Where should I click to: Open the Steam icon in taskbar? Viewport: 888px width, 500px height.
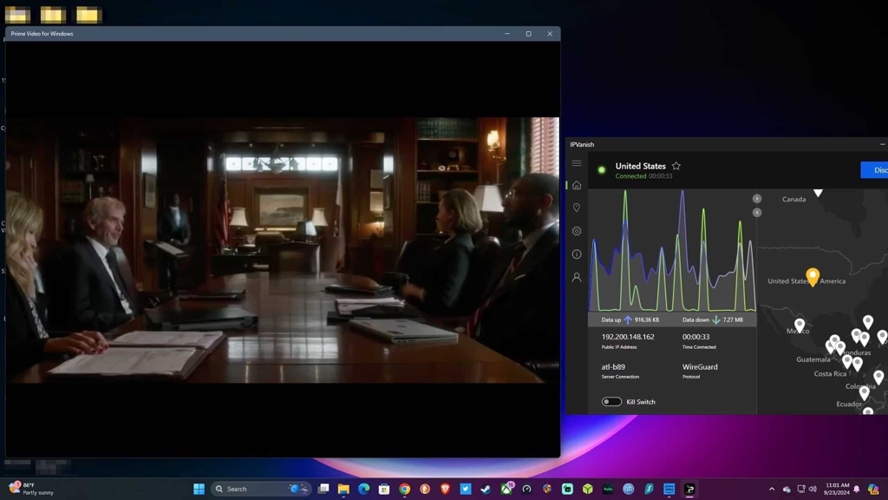tap(486, 489)
